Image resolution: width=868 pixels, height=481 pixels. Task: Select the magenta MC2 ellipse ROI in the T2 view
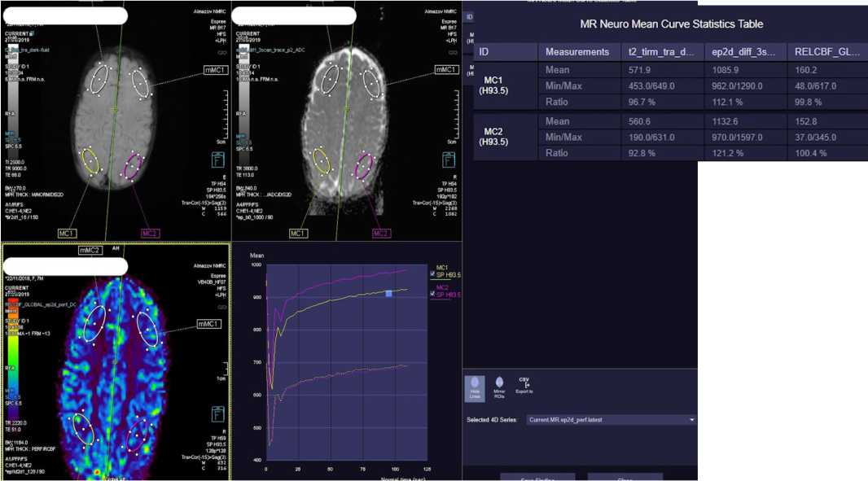click(x=133, y=167)
